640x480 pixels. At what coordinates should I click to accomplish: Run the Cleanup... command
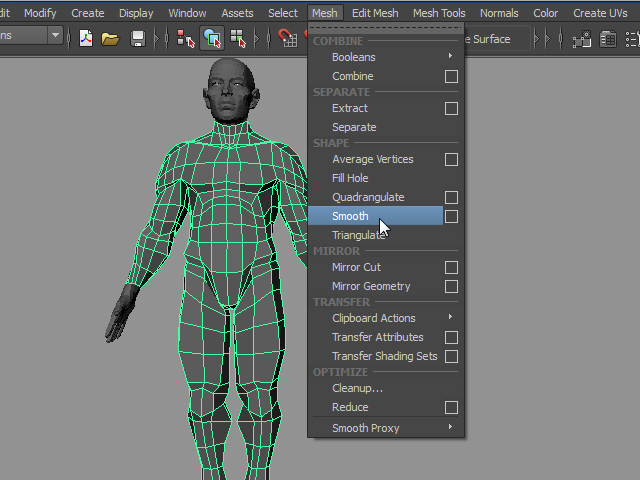click(357, 388)
